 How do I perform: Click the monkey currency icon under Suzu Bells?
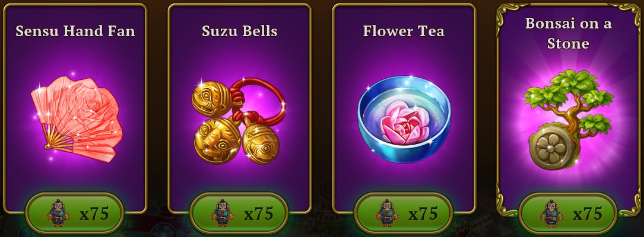222,213
